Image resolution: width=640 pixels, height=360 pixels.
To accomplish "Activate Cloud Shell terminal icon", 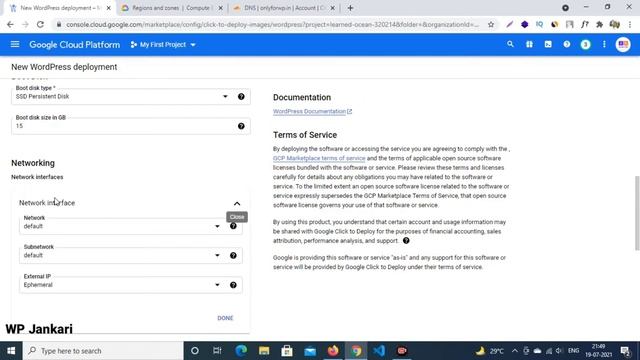I will click(x=548, y=44).
